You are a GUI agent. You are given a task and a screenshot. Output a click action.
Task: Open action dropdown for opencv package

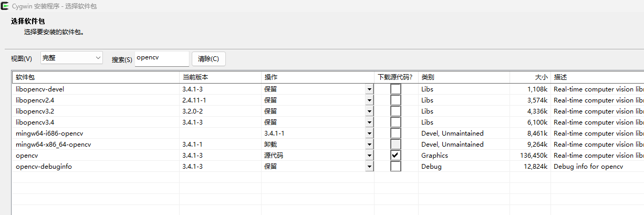[370, 156]
